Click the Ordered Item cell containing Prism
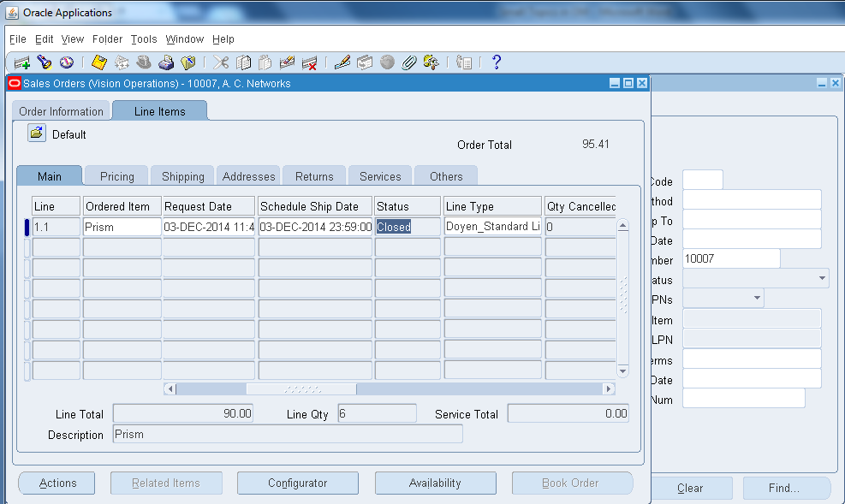 pyautogui.click(x=122, y=227)
